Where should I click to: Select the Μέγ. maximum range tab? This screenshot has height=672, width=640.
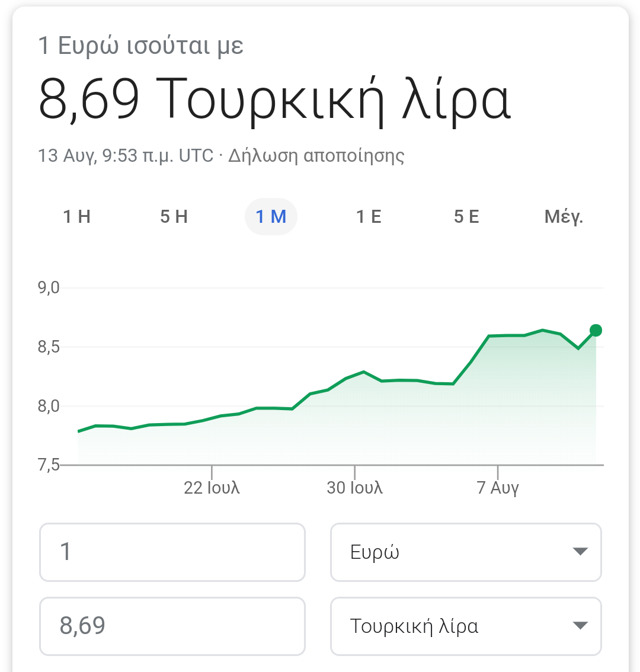click(564, 217)
